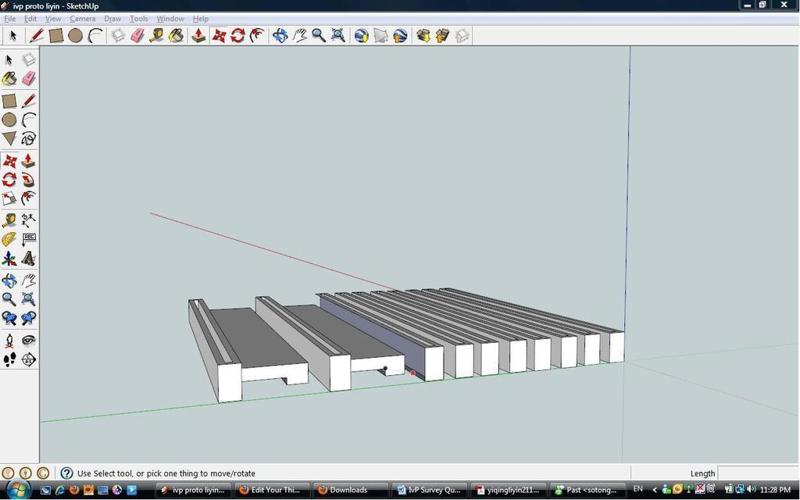Open the Camera menu

[x=82, y=19]
